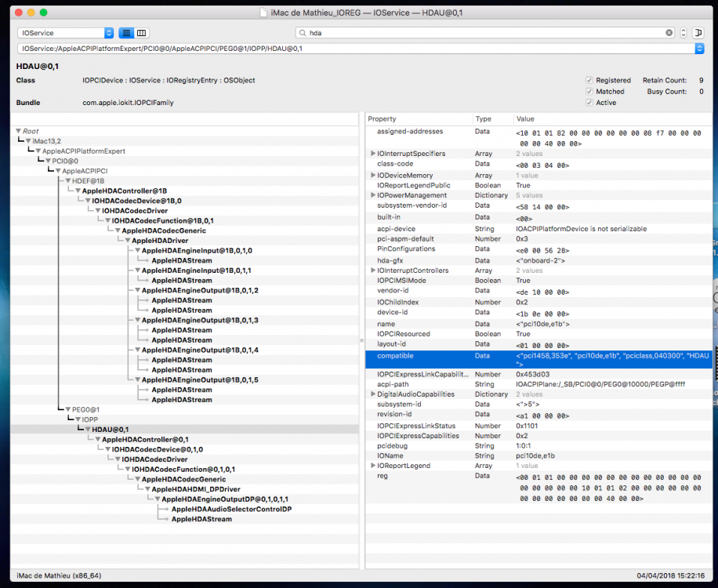Screen dimensions: 718x588
Task: Select the IOPP tree node
Action: (x=89, y=419)
